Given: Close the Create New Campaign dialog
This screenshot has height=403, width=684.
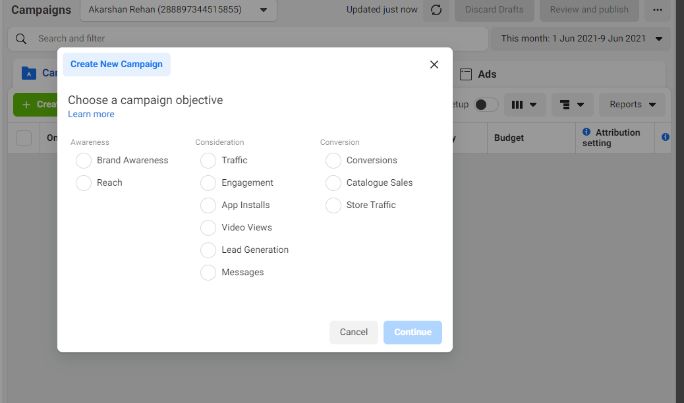Looking at the screenshot, I should tap(433, 64).
